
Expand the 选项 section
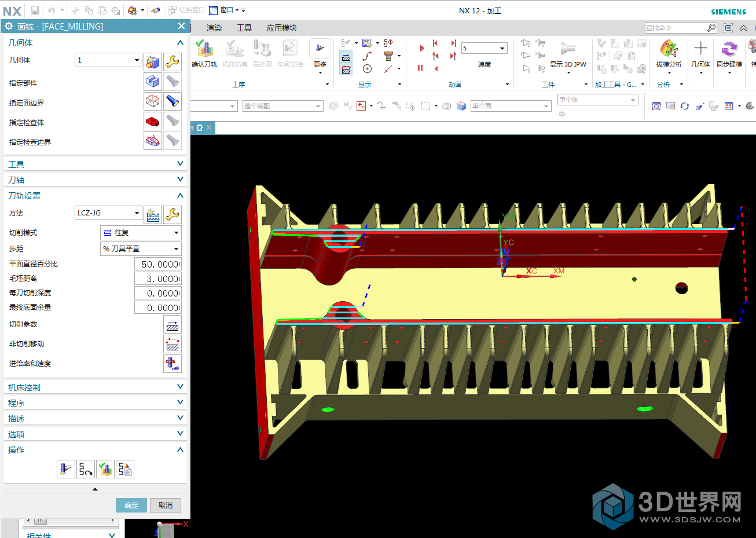pos(95,434)
